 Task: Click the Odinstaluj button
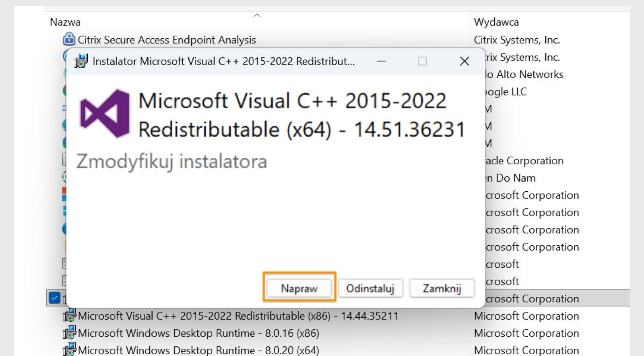[370, 288]
